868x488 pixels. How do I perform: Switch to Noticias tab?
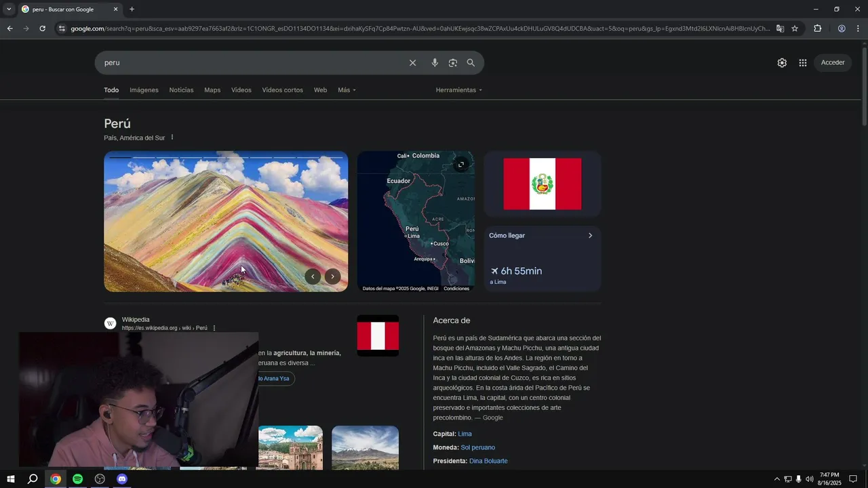click(181, 90)
